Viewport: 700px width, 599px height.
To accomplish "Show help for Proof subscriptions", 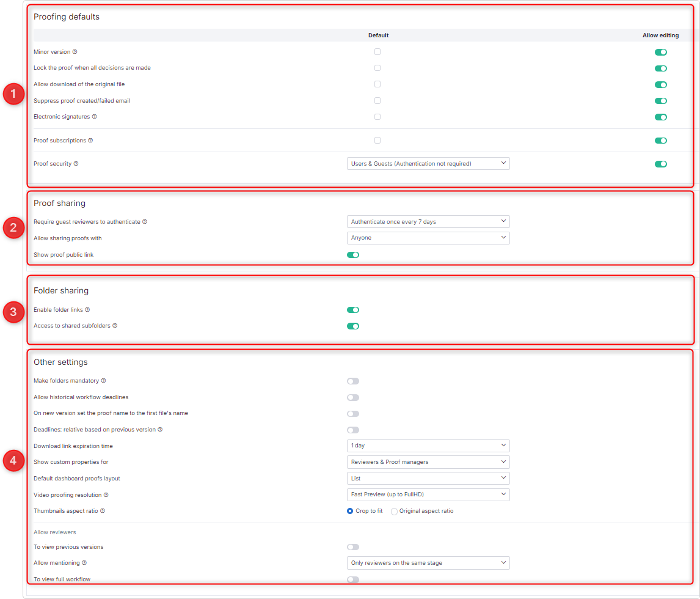I will click(x=90, y=140).
